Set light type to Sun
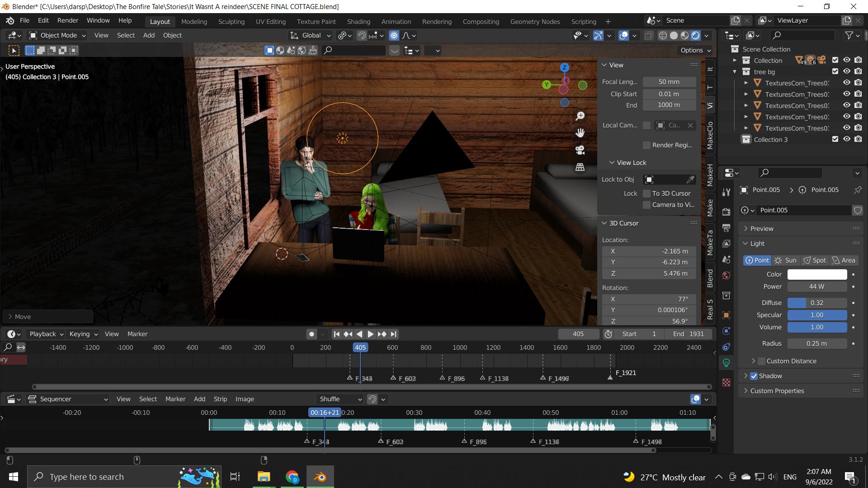The image size is (868, 488). click(x=786, y=261)
